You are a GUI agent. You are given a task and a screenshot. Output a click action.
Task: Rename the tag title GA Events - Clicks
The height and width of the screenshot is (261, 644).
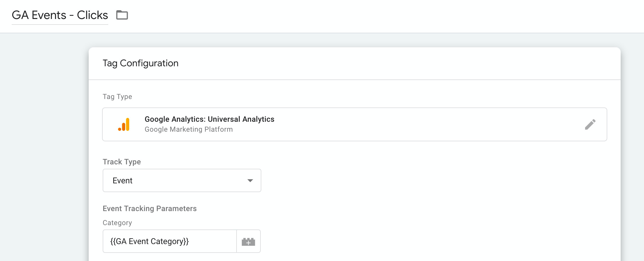tap(60, 15)
